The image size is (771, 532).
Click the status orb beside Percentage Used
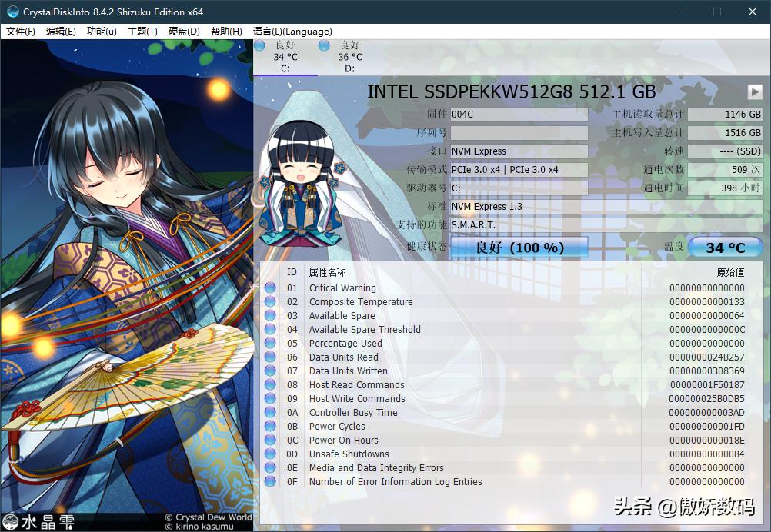[270, 344]
